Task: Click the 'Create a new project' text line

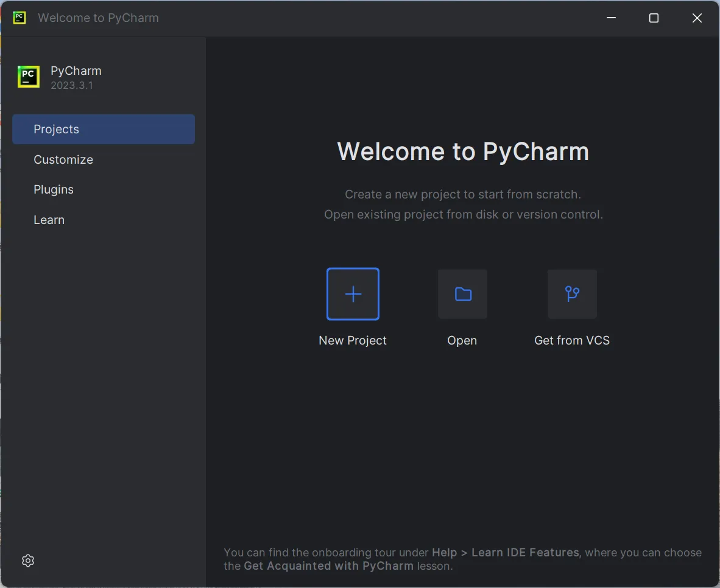Action: (463, 194)
